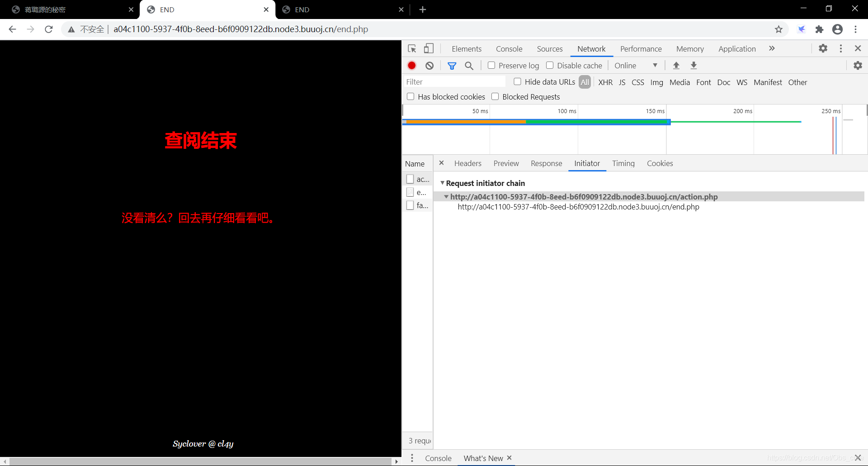
Task: Check the Disable cache option
Action: click(550, 65)
